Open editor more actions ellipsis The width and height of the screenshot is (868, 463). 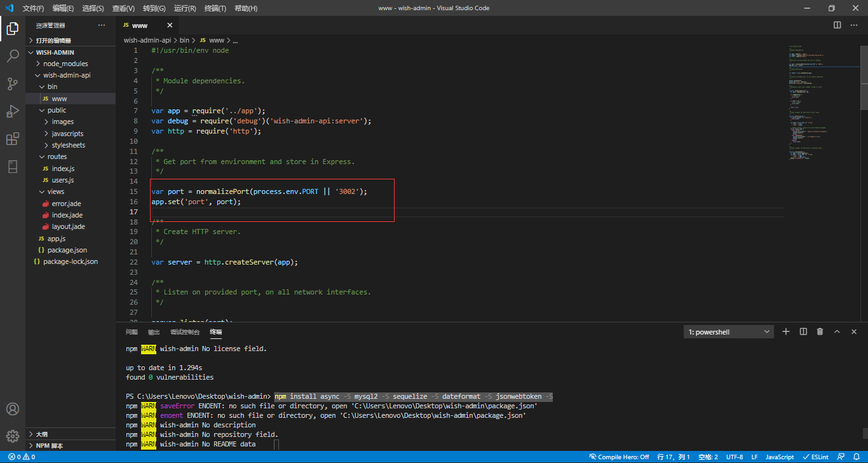coord(855,25)
